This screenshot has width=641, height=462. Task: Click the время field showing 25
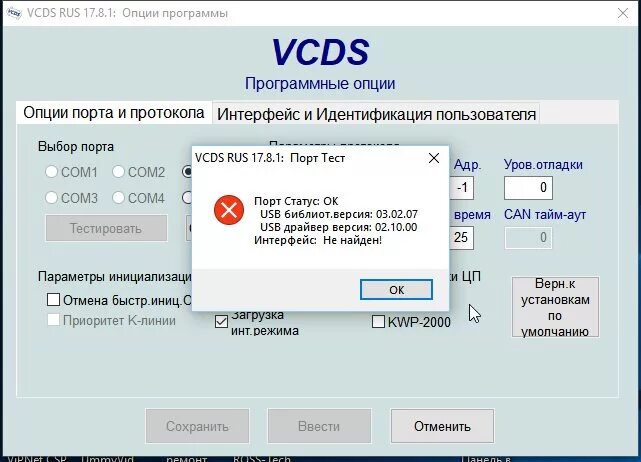coord(461,238)
